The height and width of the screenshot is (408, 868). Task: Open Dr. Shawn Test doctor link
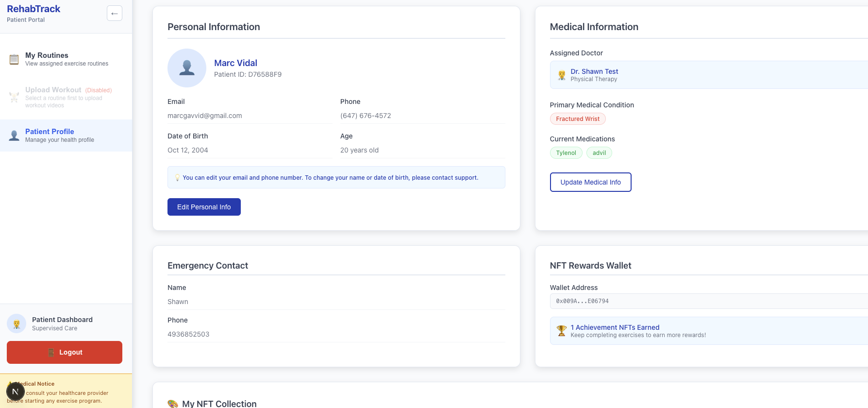594,71
